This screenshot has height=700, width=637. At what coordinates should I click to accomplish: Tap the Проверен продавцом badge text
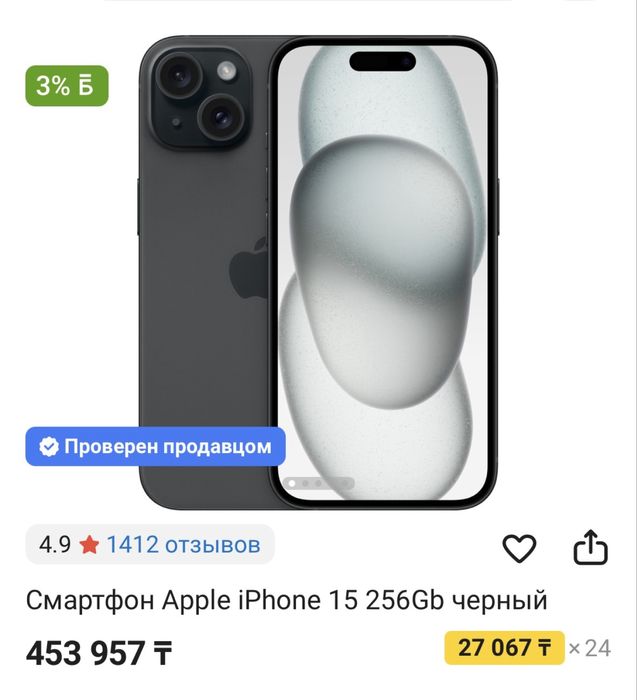(168, 446)
